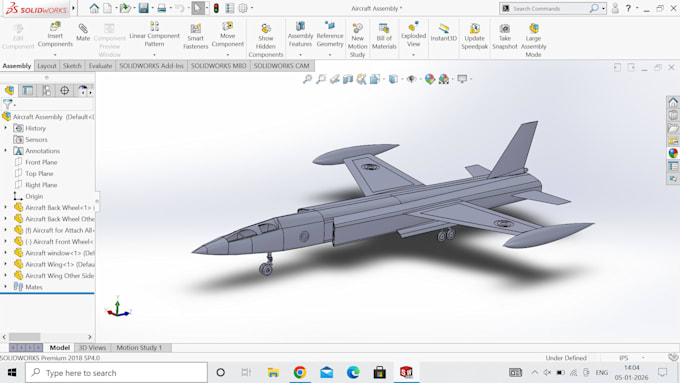Click Section View icon in view toolbar

click(348, 79)
